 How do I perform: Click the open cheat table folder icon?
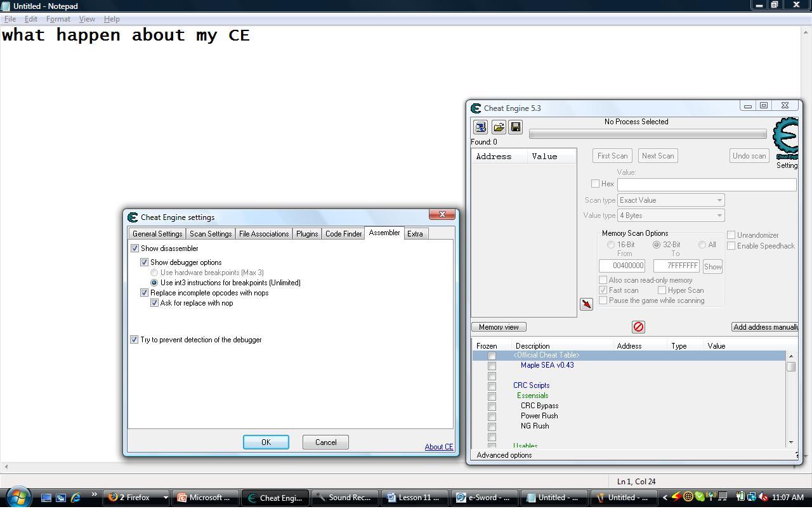(x=499, y=127)
